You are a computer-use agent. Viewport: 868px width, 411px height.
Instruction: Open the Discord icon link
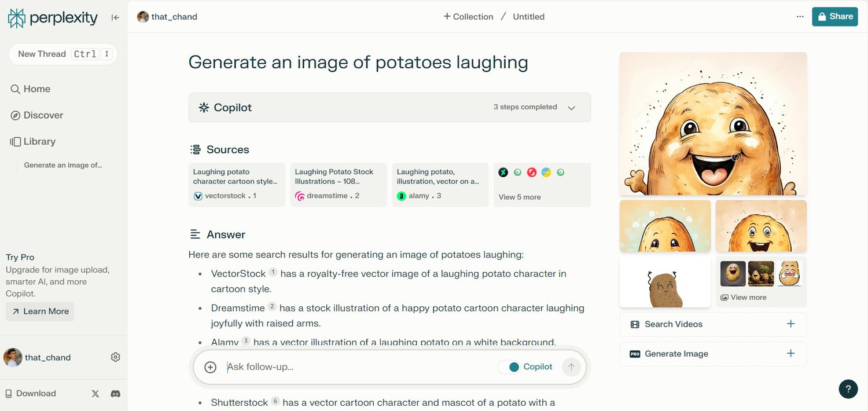tap(115, 394)
